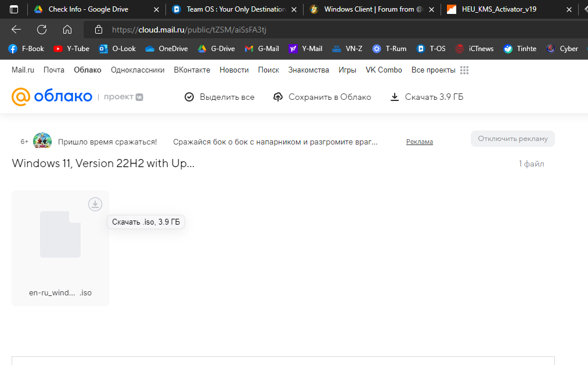The height and width of the screenshot is (365, 588).
Task: Open Игры portal link
Action: point(347,70)
